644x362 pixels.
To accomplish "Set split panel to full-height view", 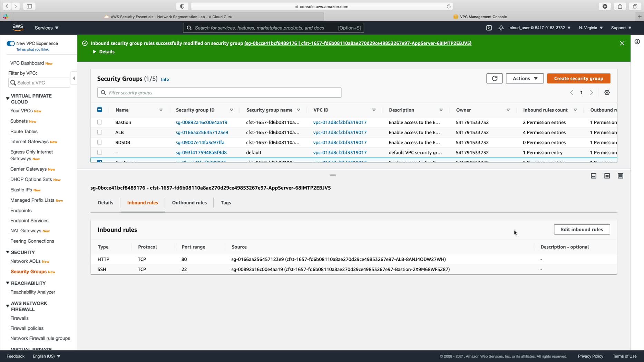I will pyautogui.click(x=621, y=176).
